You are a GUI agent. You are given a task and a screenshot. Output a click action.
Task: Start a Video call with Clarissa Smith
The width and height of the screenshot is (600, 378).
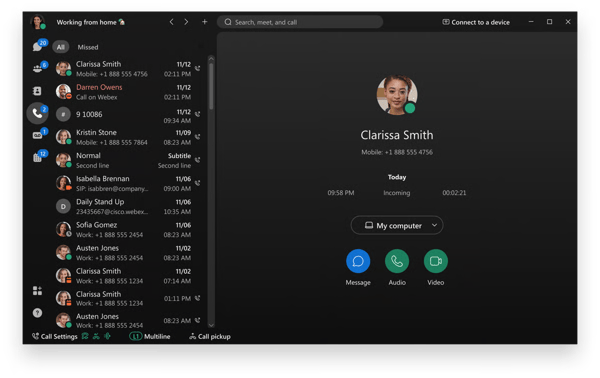click(x=435, y=261)
